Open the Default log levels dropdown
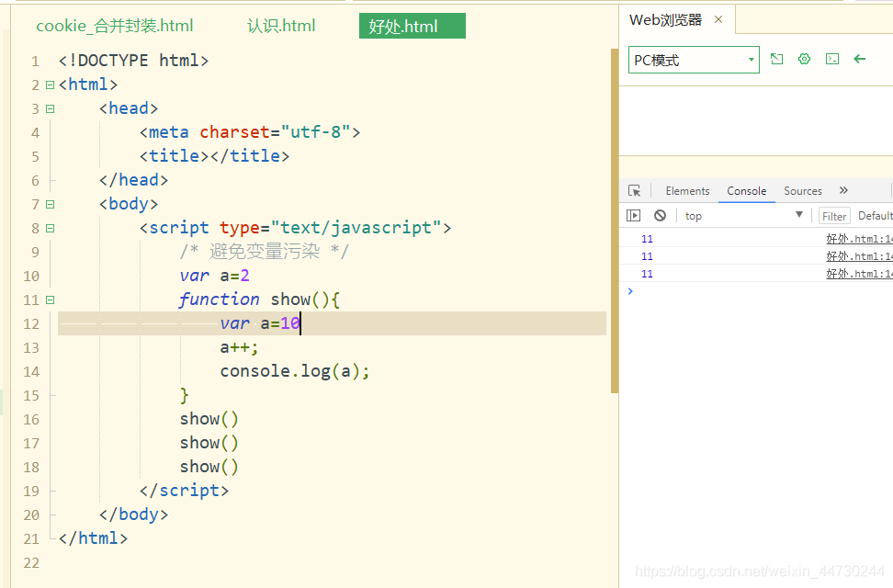 pyautogui.click(x=875, y=216)
